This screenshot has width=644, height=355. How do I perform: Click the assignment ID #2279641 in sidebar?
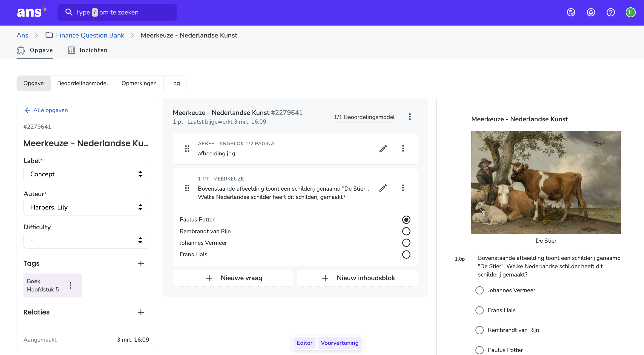point(37,127)
